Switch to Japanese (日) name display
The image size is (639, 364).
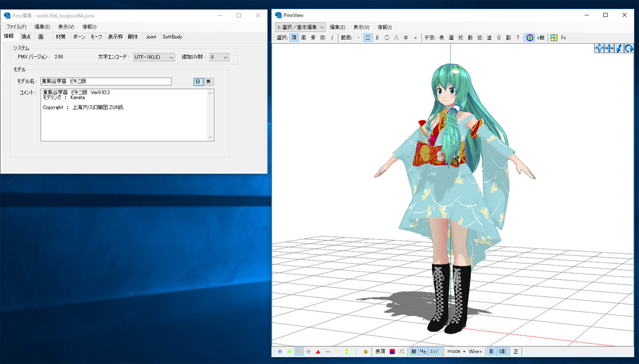pyautogui.click(x=198, y=81)
